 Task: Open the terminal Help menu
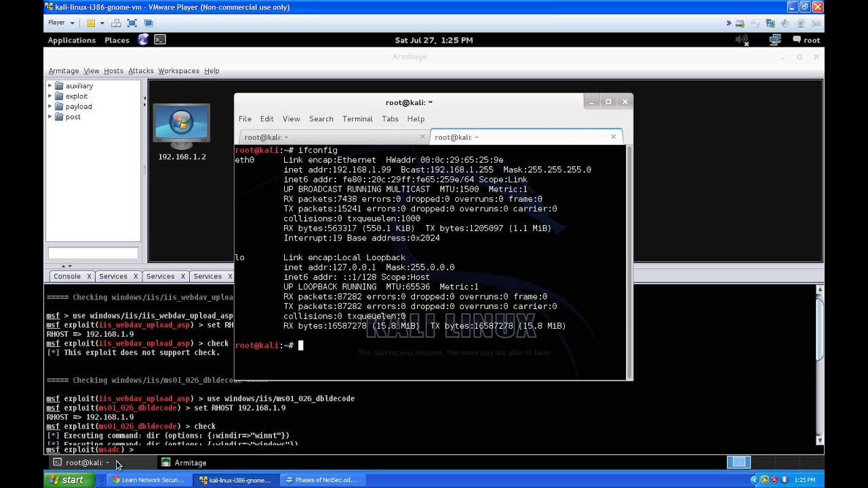pyautogui.click(x=416, y=119)
